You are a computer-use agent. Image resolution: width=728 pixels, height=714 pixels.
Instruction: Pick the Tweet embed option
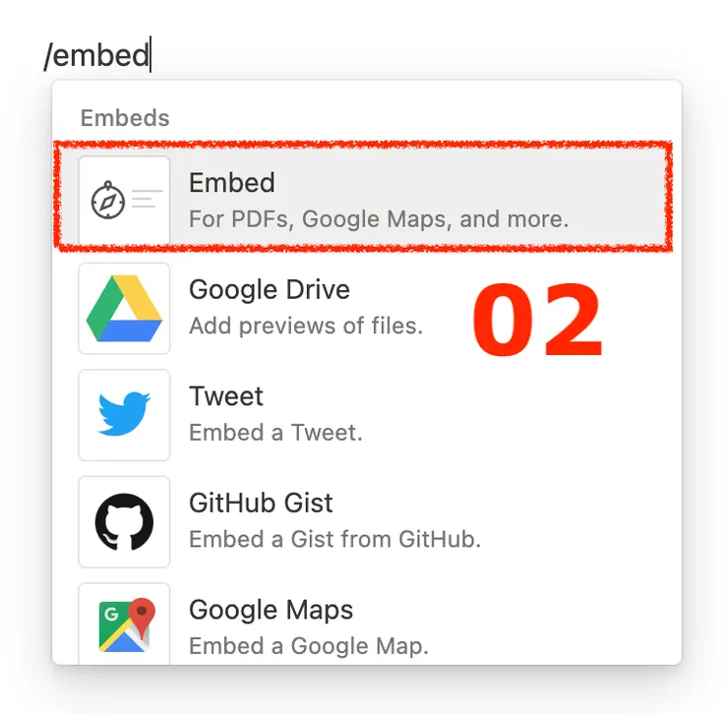click(226, 396)
